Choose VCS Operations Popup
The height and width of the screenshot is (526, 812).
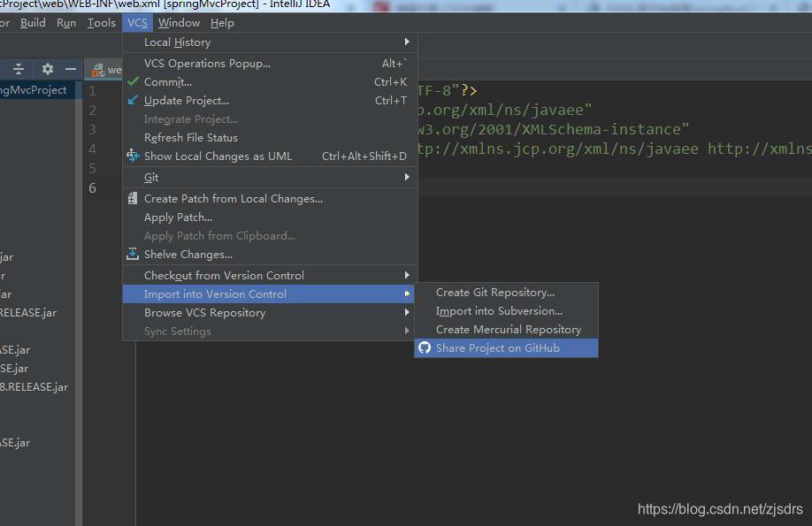coord(270,63)
